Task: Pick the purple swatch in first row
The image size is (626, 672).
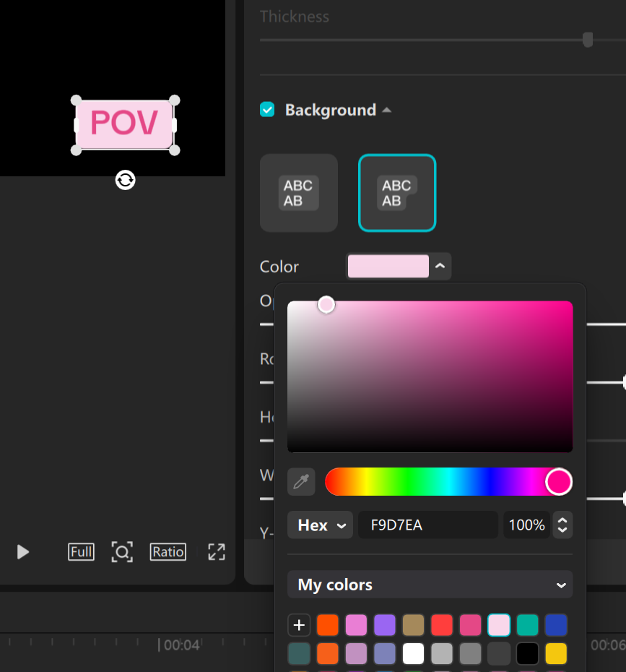Action: point(385,625)
